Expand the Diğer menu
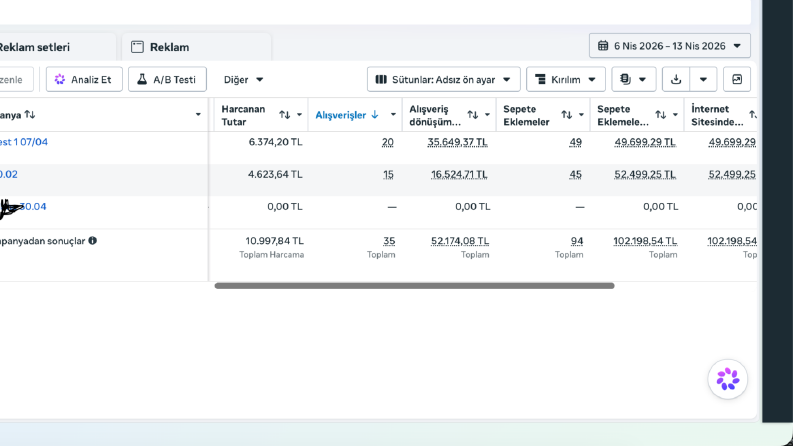793x446 pixels. (x=243, y=79)
